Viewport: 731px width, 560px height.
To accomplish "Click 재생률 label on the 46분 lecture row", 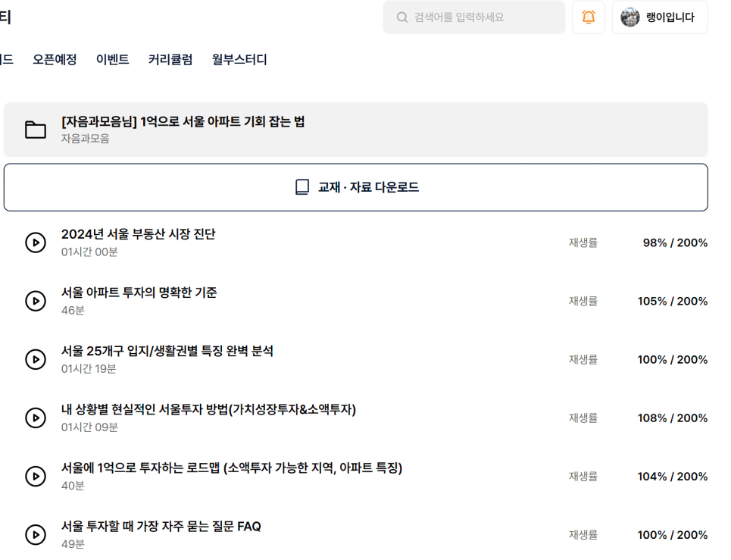I will 583,301.
